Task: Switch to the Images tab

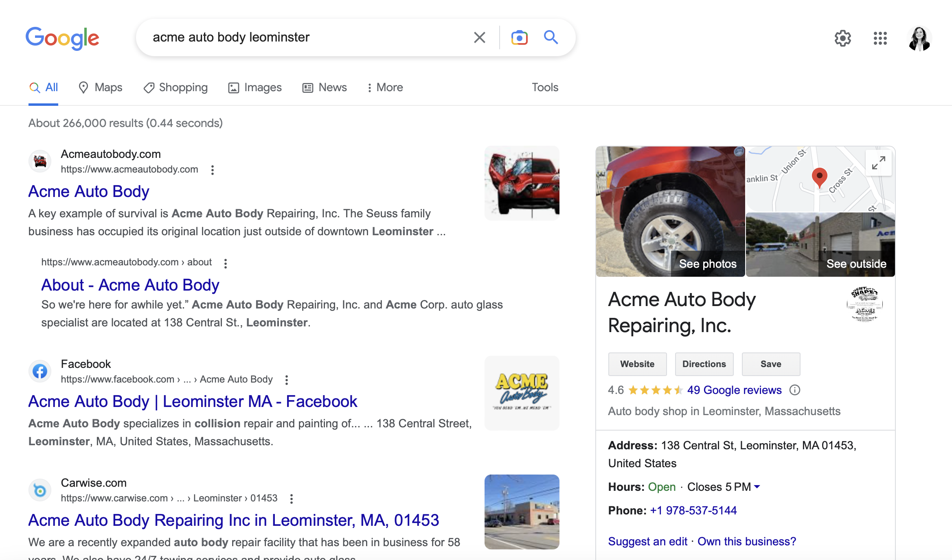Action: tap(255, 87)
